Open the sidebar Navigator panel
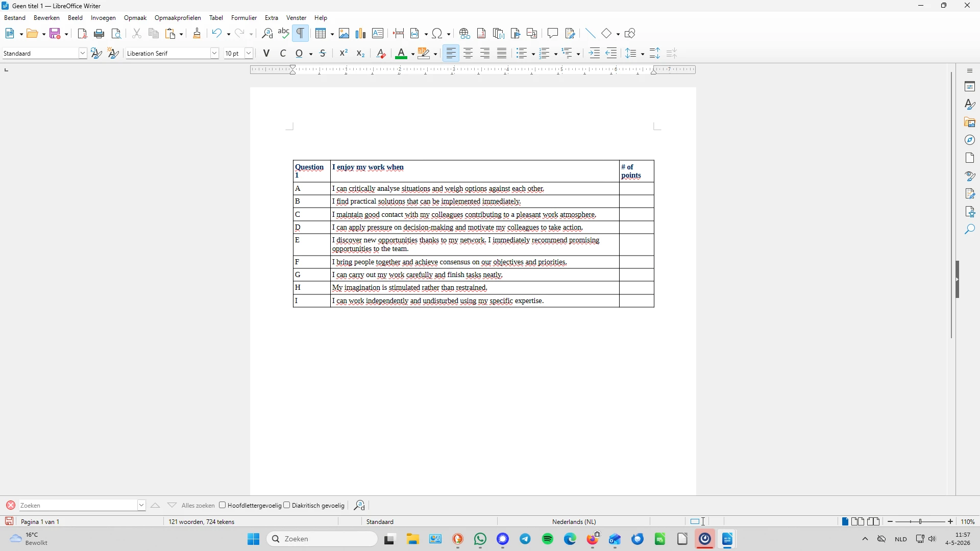Viewport: 980px width, 551px height. 970,140
